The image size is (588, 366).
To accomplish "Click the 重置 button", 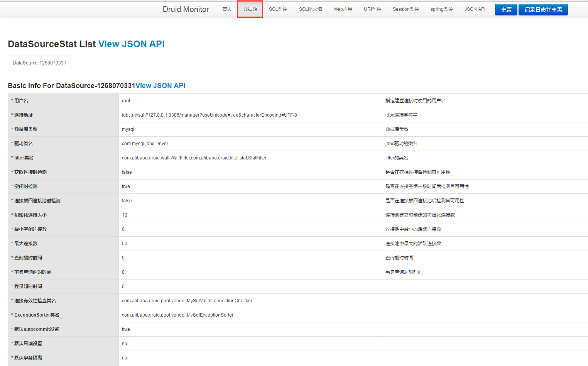I will tap(506, 9).
